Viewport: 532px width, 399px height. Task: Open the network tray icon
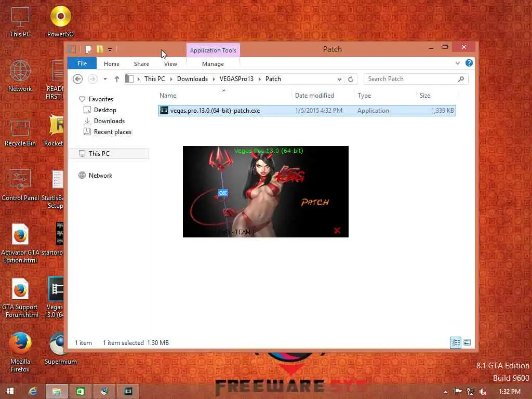point(471,392)
